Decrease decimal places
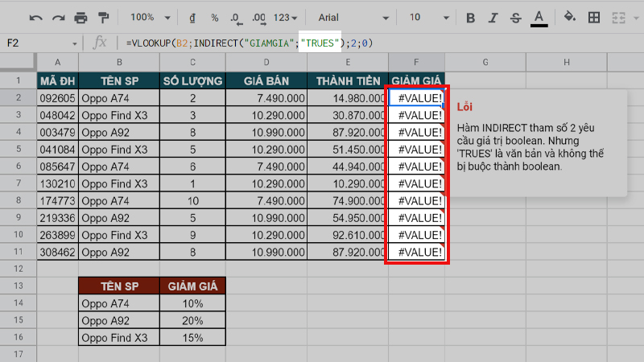Viewport: 644px width, 362px height. 236,18
